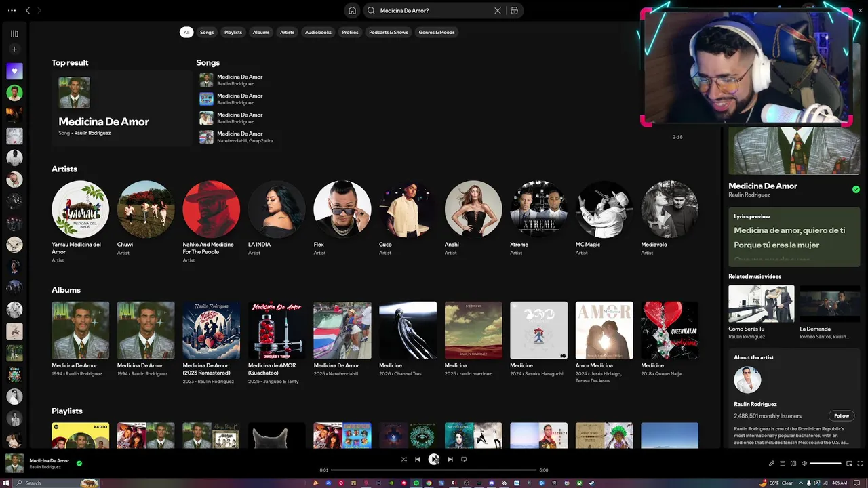Skip to the next track
Viewport: 868px width, 488px height.
point(450,459)
